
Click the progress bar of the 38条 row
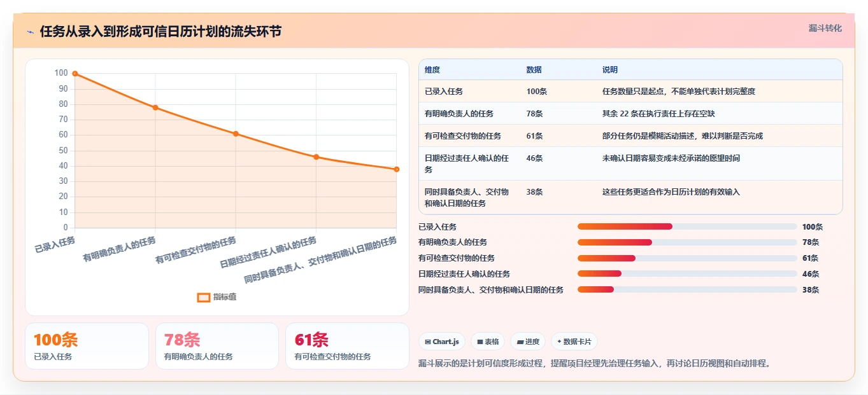pyautogui.click(x=687, y=289)
